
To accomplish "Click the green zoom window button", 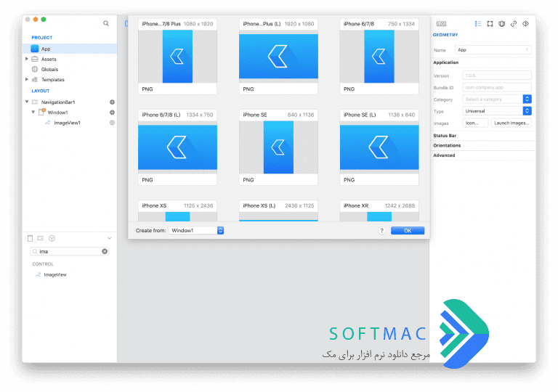I will [44, 20].
